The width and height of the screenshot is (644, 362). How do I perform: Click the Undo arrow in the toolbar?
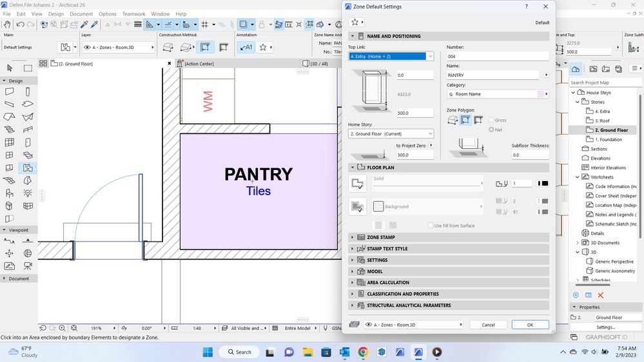(21, 24)
